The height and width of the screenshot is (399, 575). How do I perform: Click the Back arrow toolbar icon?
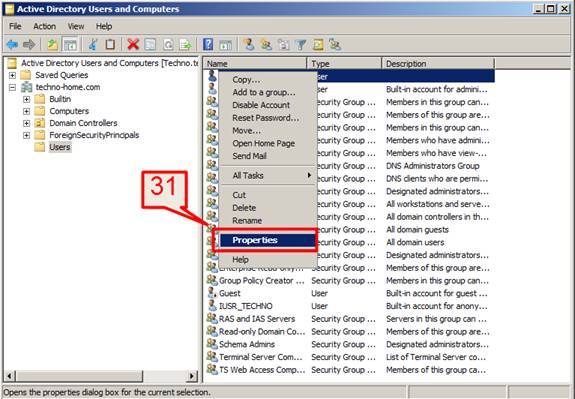tap(12, 45)
